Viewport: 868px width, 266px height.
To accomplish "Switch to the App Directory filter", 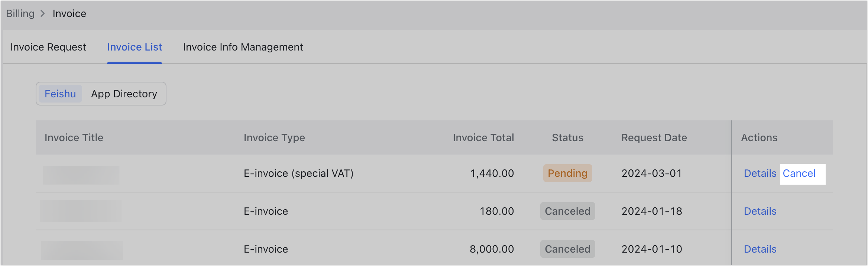I will (x=124, y=94).
